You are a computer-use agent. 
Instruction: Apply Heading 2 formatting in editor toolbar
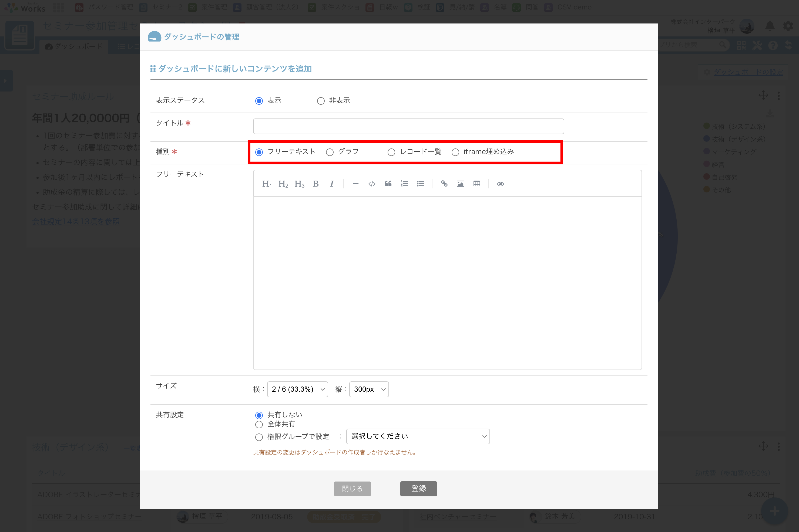coord(283,184)
